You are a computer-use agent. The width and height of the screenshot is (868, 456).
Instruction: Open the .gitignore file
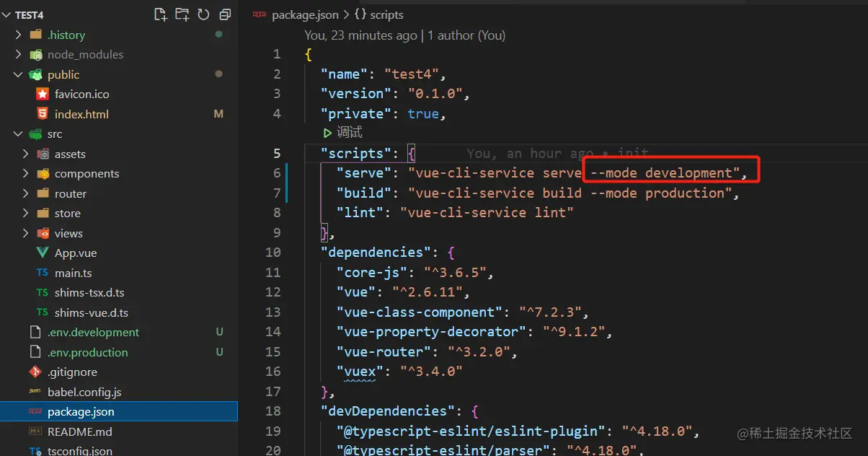click(72, 372)
